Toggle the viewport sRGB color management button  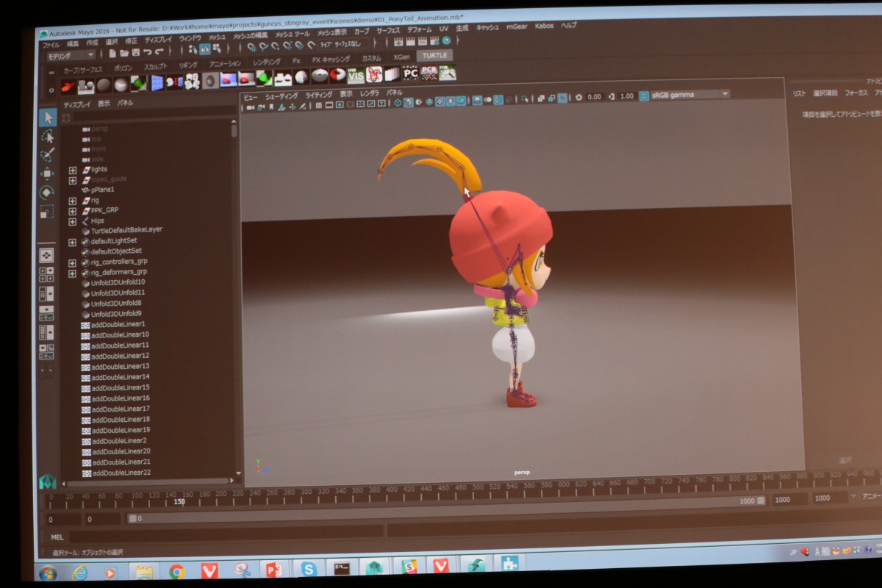(x=643, y=95)
